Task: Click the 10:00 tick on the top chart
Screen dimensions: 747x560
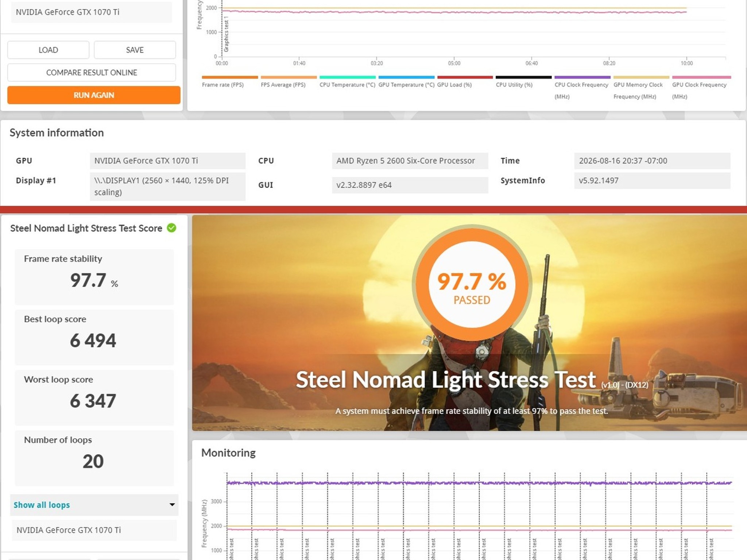Action: [686, 63]
